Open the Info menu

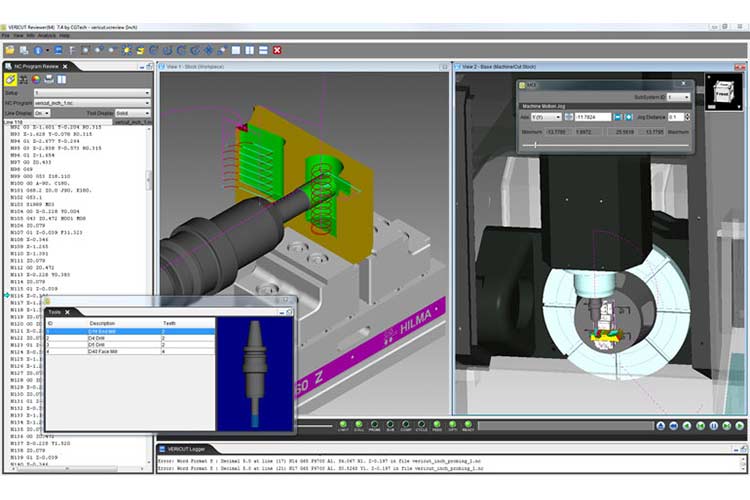point(30,35)
